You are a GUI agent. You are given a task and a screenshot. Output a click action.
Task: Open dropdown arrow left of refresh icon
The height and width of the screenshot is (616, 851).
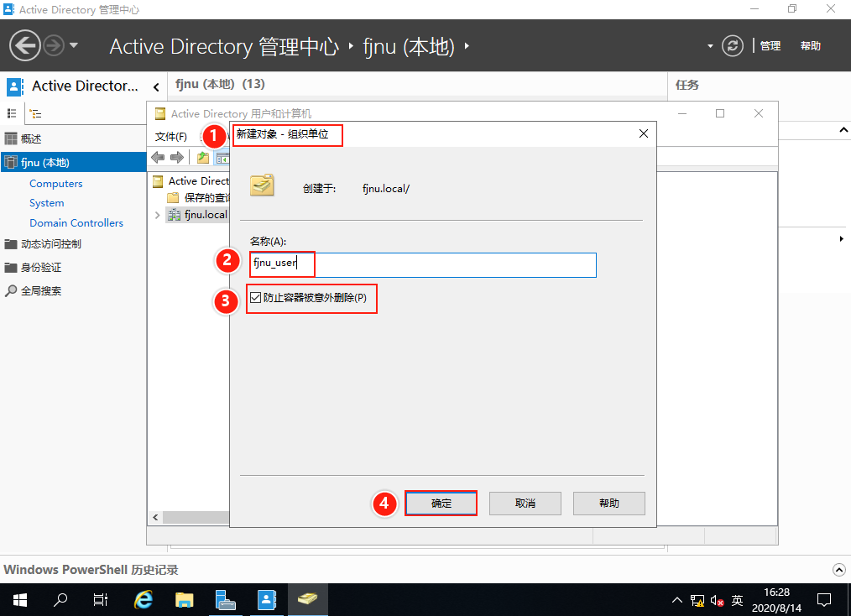tap(710, 46)
